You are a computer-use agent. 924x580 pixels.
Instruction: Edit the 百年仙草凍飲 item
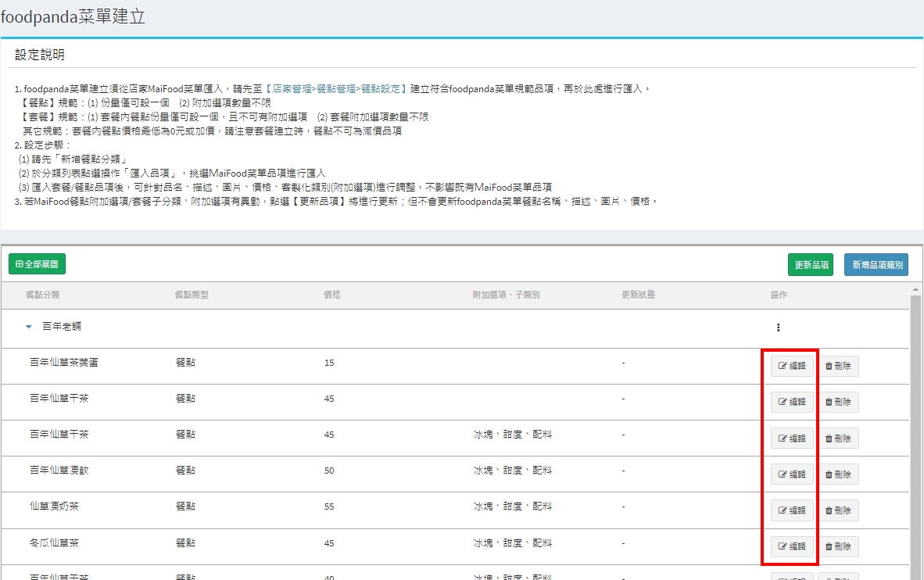coord(792,474)
